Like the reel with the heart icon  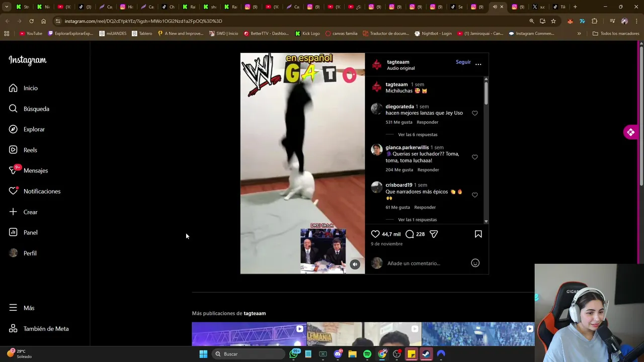click(375, 234)
